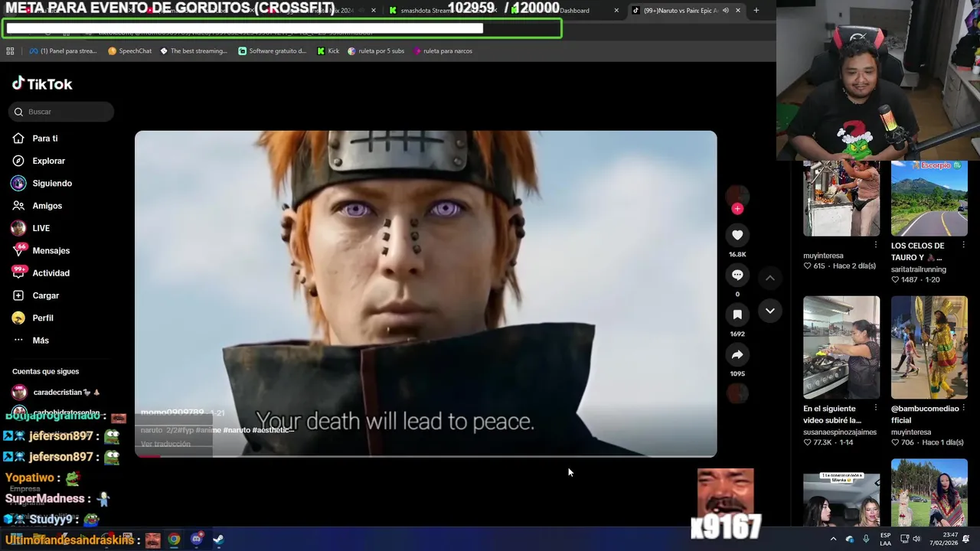Click the Buscar search field

click(x=61, y=112)
